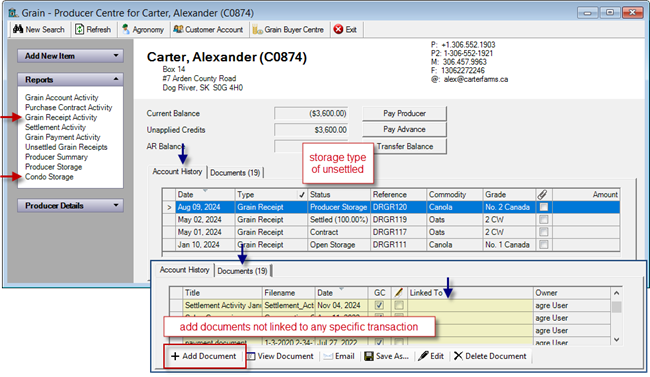
Task: Click the Type column header
Action: (x=271, y=195)
